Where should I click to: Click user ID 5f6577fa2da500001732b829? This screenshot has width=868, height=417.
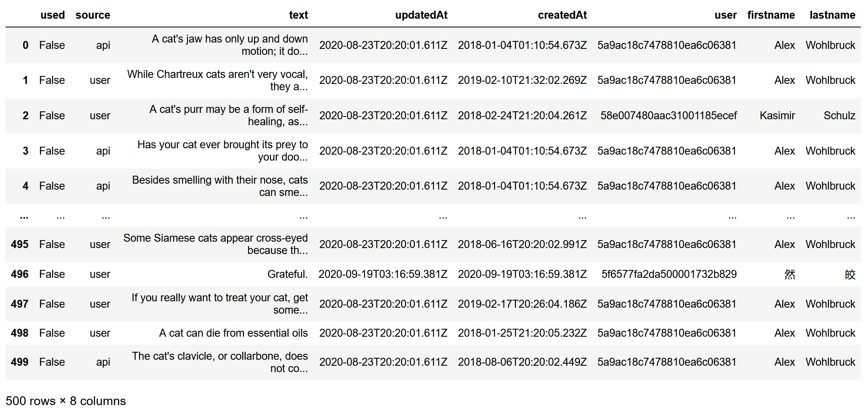pos(669,274)
